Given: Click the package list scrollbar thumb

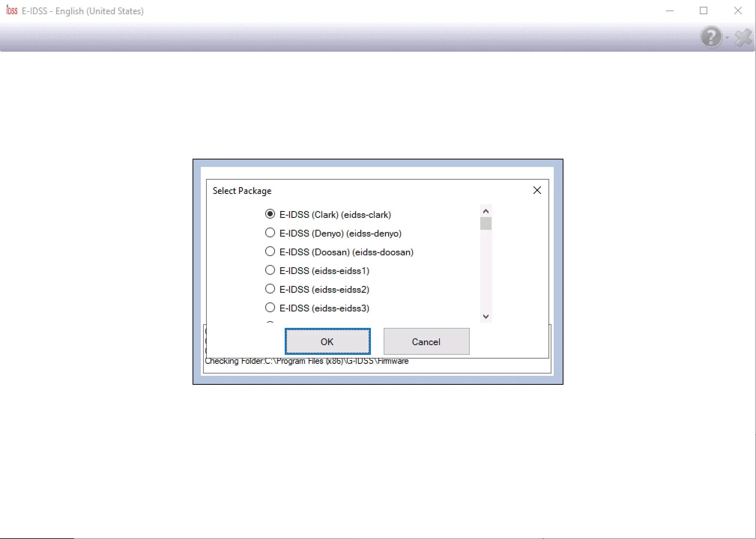Looking at the screenshot, I should [x=486, y=223].
